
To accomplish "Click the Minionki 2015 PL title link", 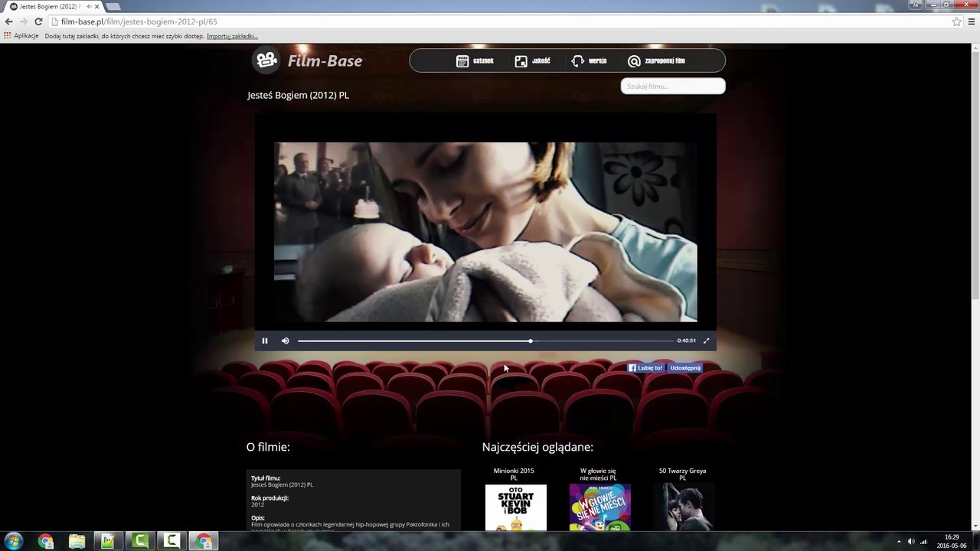I will pos(514,474).
